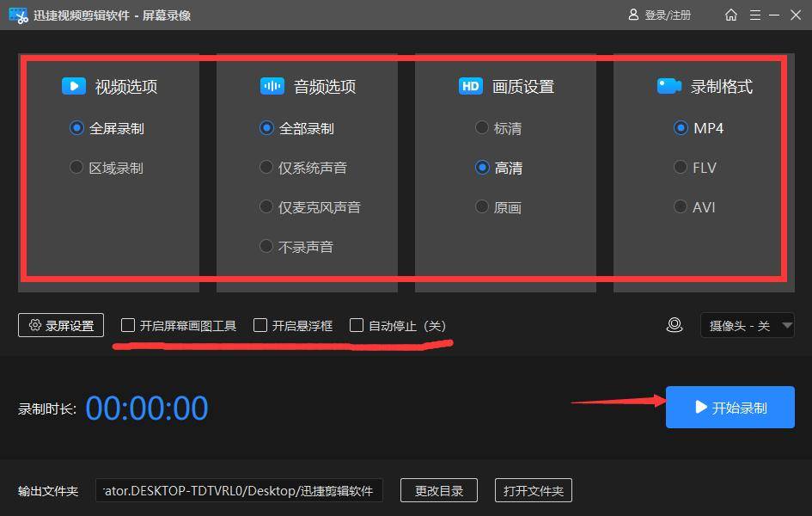Click the 视频选项 heading
The height and width of the screenshot is (516, 812).
point(125,87)
